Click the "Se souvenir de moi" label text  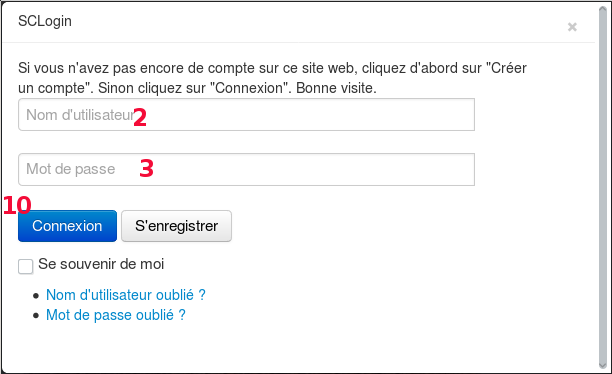(101, 264)
